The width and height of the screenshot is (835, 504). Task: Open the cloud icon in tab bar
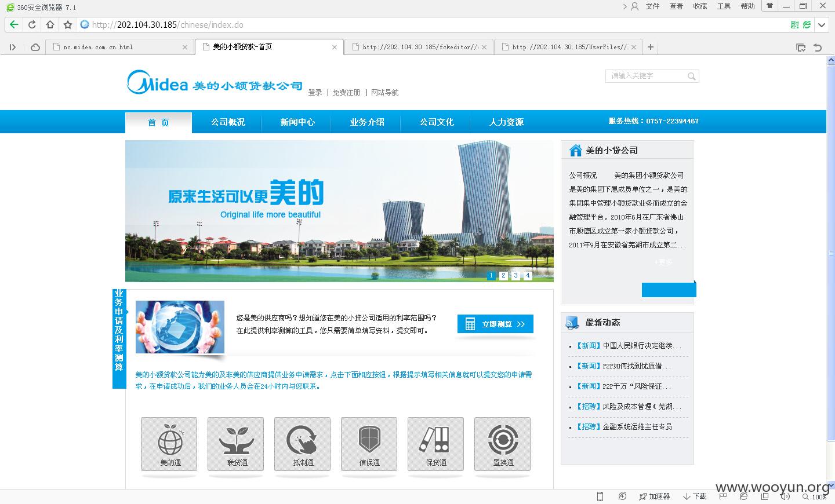[x=35, y=48]
